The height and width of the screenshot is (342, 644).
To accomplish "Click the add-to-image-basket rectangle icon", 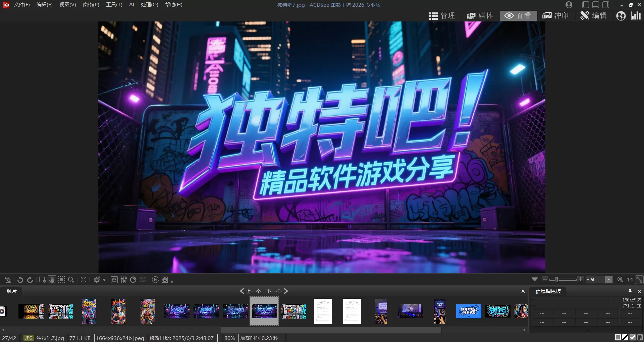I will [42, 280].
